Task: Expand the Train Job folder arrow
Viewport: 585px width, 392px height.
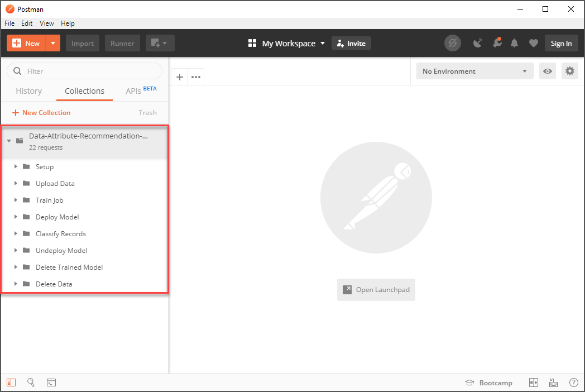Action: click(x=16, y=200)
